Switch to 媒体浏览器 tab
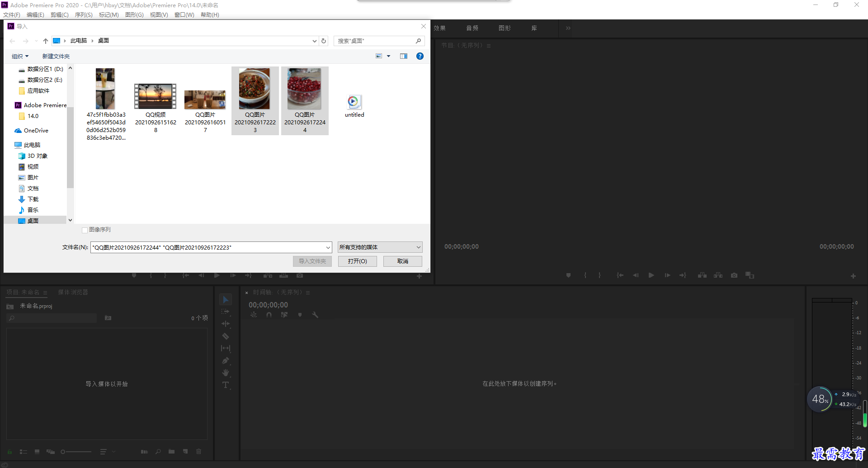The height and width of the screenshot is (468, 868). point(73,293)
